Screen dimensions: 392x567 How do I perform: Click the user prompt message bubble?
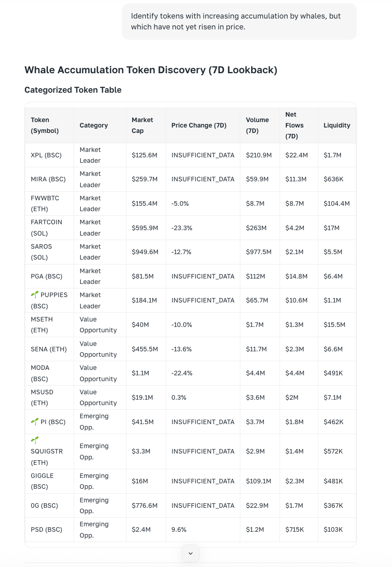coord(239,21)
